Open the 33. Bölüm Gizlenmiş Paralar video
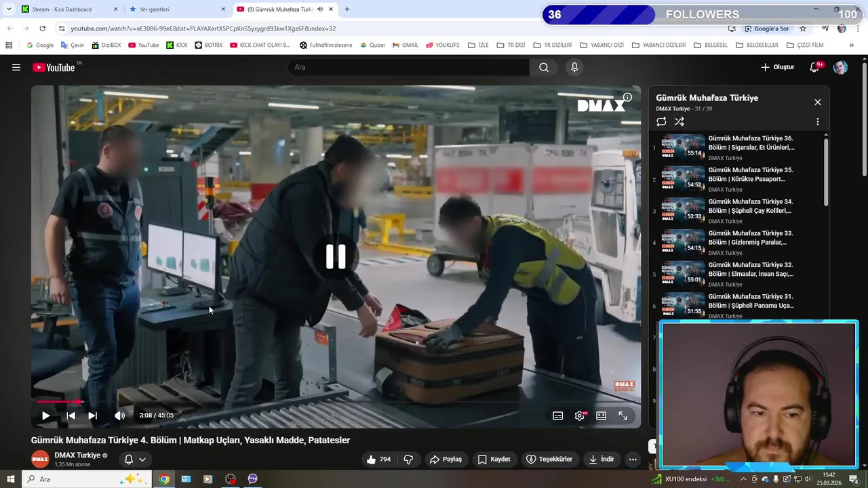 (x=738, y=243)
